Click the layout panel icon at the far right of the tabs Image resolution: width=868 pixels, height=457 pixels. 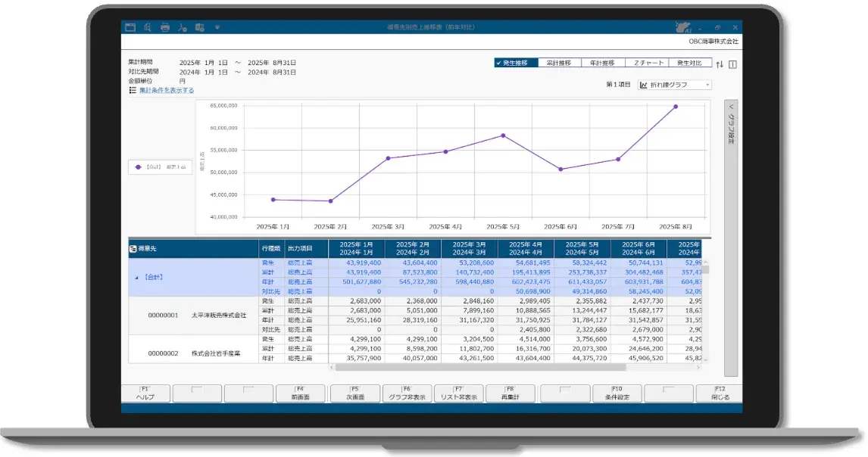tap(732, 64)
